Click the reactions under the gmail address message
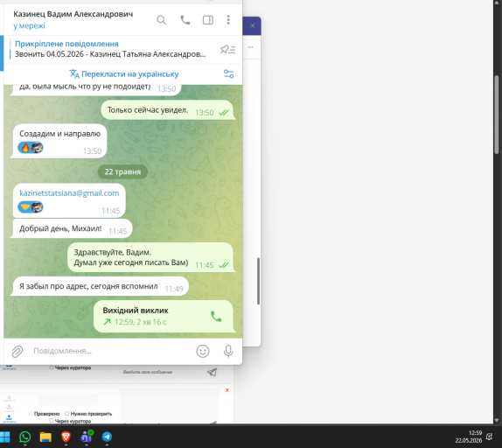Screen dimensions: 502x448 click(31, 206)
